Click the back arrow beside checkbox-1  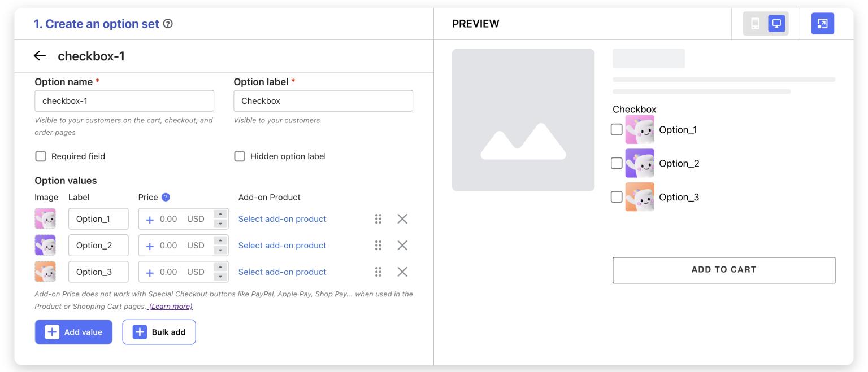pos(40,55)
